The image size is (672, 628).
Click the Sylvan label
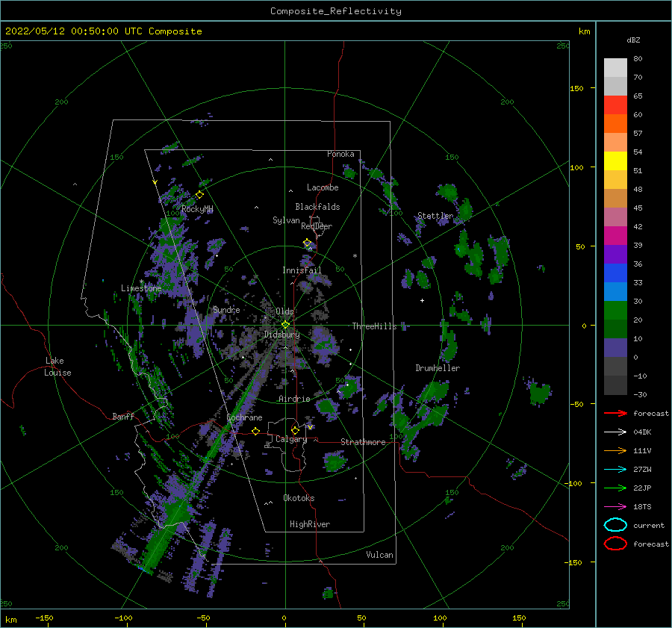tap(286, 220)
